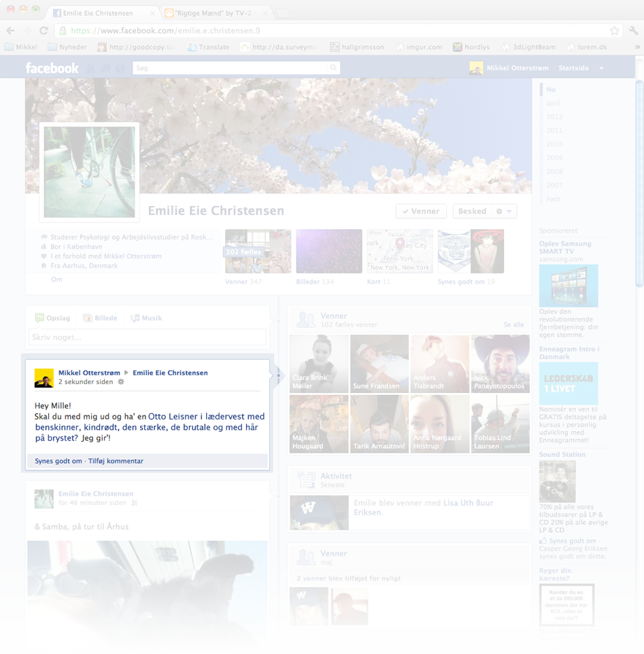Close the Emilie Eie Christensen browser tab
This screenshot has width=644, height=654.
point(152,14)
